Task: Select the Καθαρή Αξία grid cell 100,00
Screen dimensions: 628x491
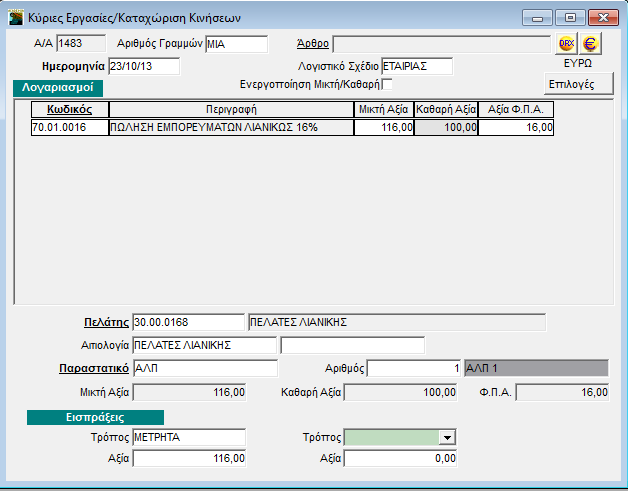Action: click(446, 127)
